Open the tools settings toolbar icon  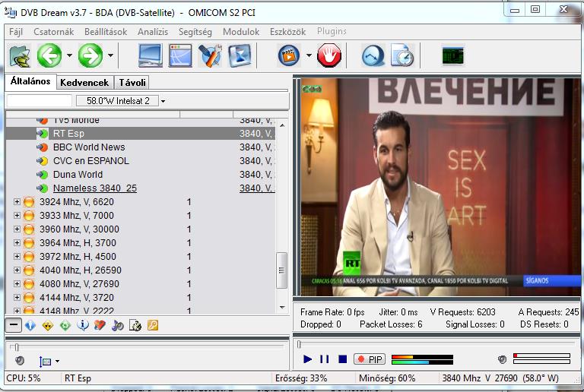click(210, 55)
